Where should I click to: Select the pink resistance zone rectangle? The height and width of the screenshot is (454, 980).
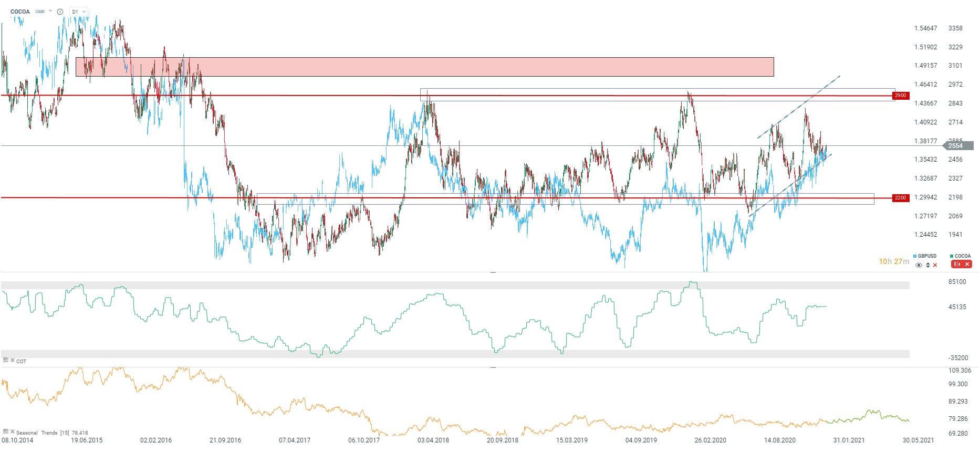424,67
